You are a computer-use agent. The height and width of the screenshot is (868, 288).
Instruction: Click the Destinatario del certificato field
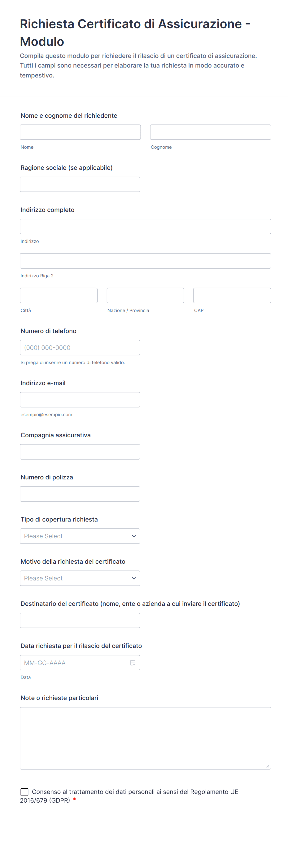coord(80,620)
